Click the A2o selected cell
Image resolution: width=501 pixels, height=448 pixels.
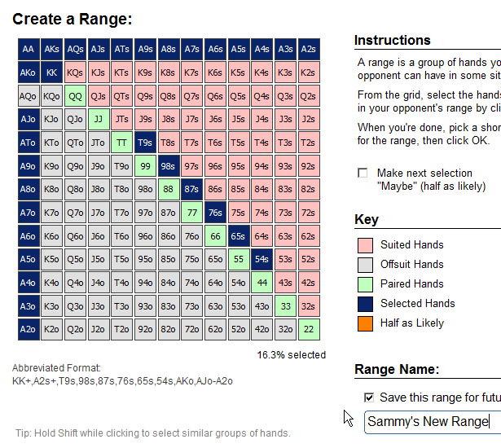(29, 330)
